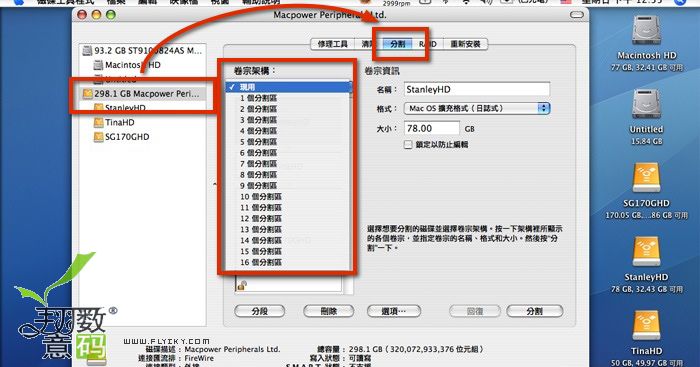Select 93.2 GB ST internal disk in sidebar

142,50
